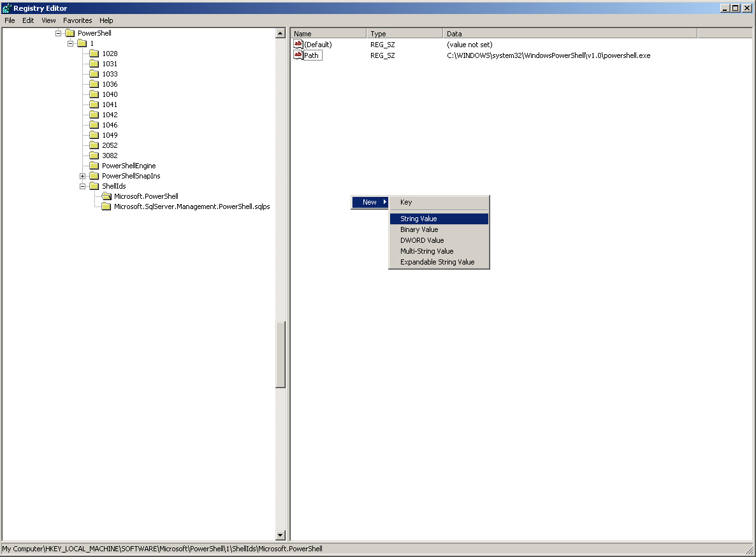Viewport: 756px width, 557px height.
Task: Click the tree pane scrollbar thumb
Action: (280, 354)
